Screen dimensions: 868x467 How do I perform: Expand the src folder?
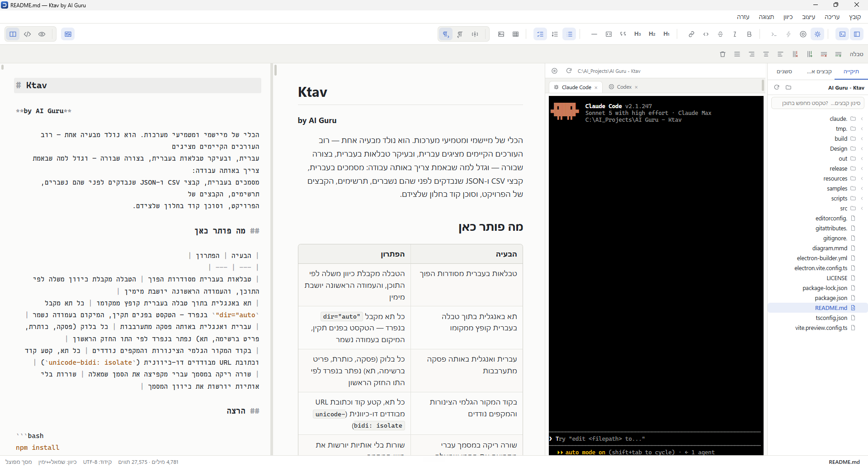point(818,208)
